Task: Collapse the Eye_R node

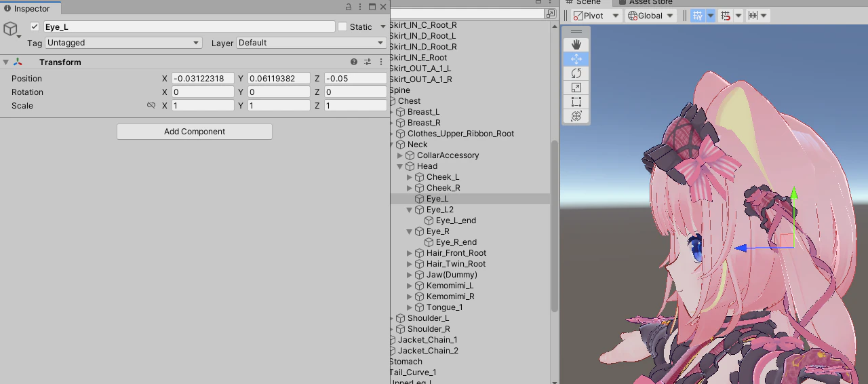Action: 410,231
